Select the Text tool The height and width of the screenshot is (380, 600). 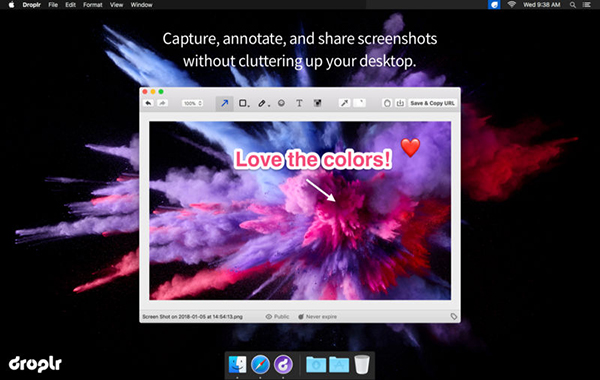pyautogui.click(x=299, y=103)
